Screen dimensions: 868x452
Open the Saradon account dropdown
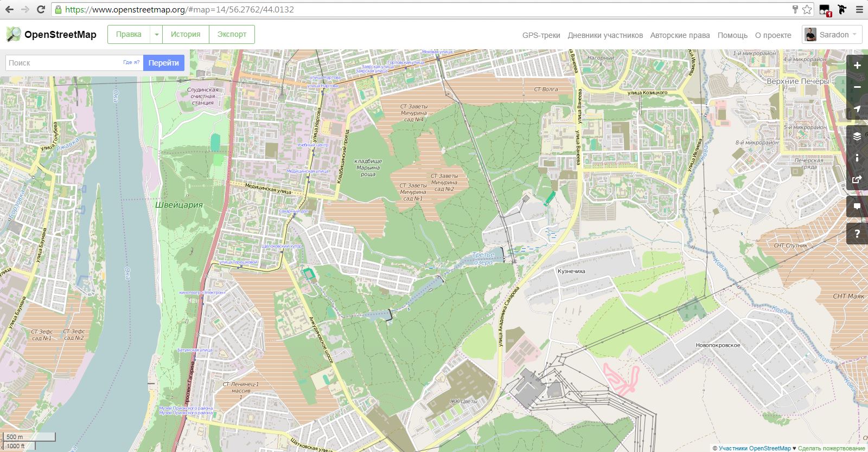[x=832, y=35]
